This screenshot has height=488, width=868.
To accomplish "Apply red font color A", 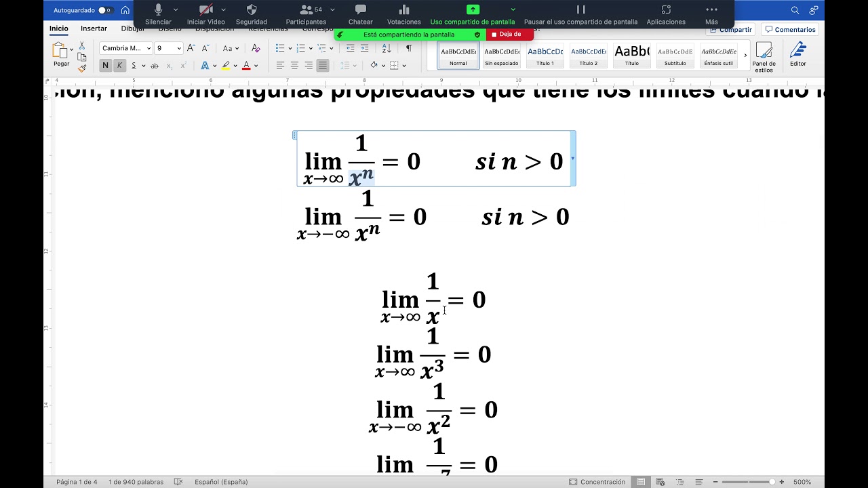I will point(246,66).
